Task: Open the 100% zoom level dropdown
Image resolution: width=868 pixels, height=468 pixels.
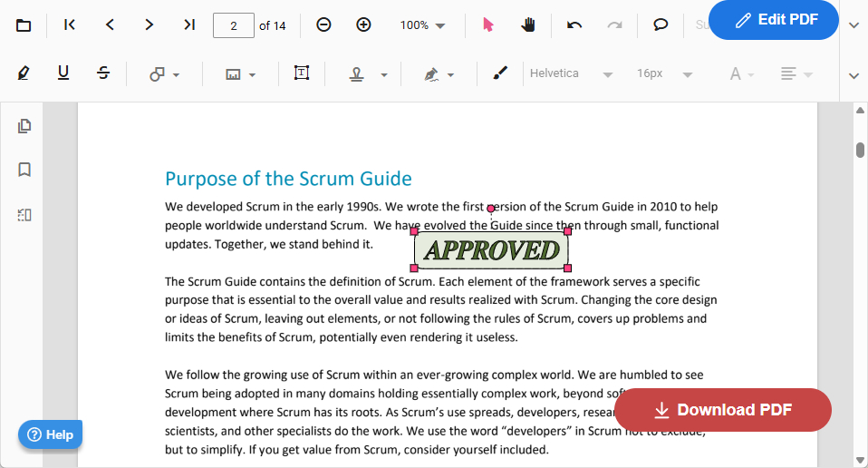Action: [423, 25]
